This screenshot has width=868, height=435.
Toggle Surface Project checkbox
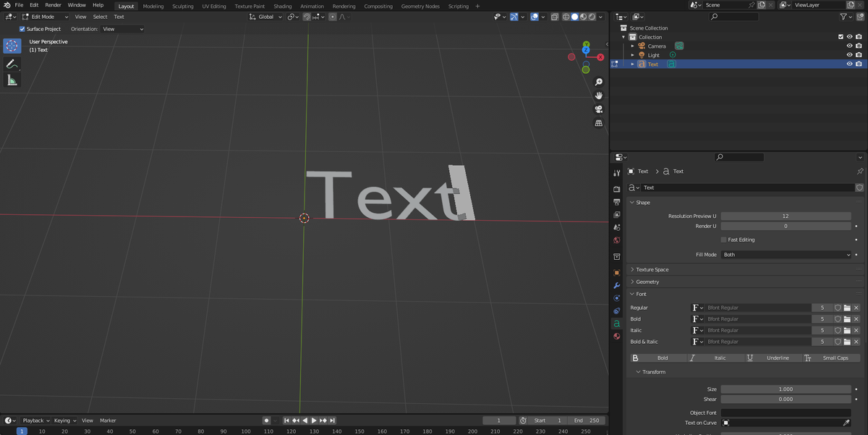tap(22, 29)
